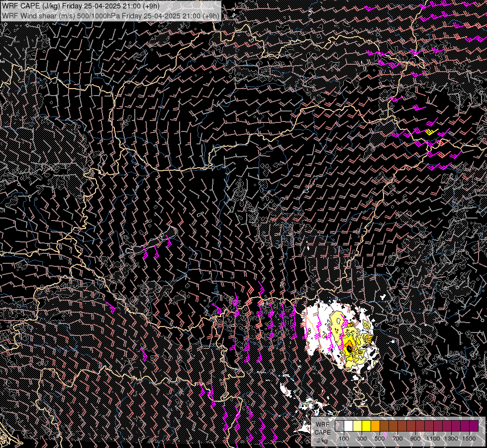Select the transparent first legend swatch
487x448 pixels.
[x=339, y=426]
